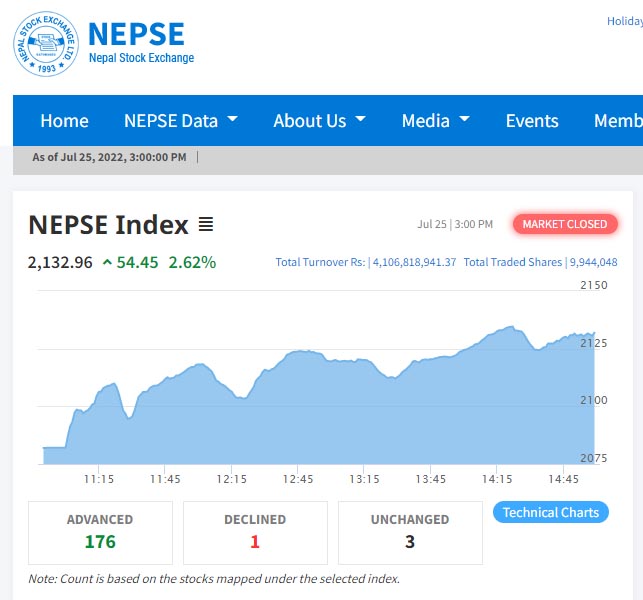The width and height of the screenshot is (643, 600).
Task: Open the chart hamburger menu icon
Action: click(x=206, y=225)
